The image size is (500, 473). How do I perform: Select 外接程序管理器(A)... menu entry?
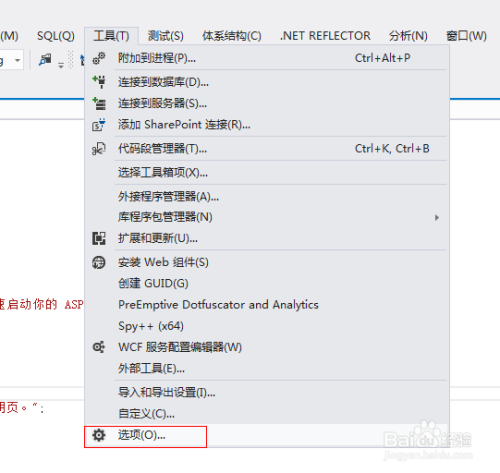click(x=267, y=197)
